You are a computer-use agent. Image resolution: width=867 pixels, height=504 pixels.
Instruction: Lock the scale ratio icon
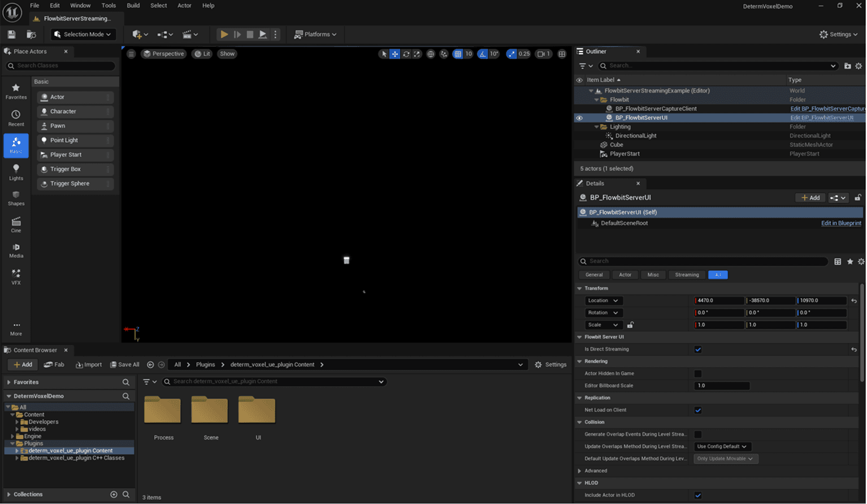(x=630, y=325)
